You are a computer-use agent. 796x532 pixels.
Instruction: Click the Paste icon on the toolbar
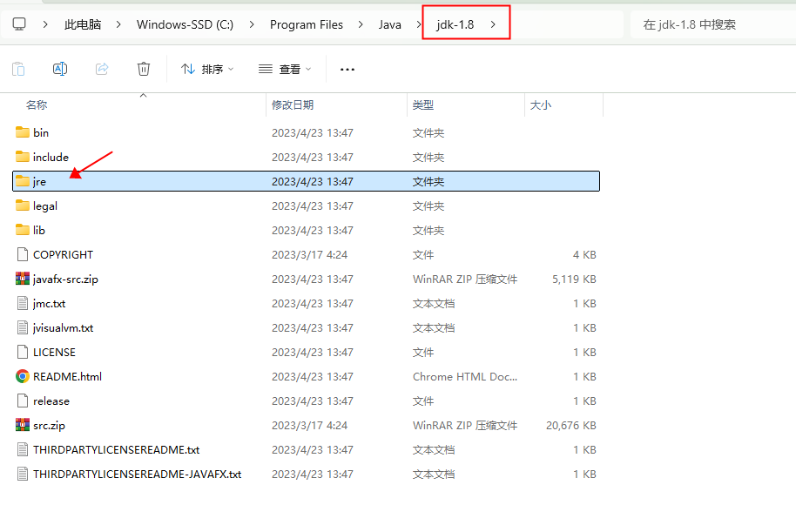[x=17, y=68]
